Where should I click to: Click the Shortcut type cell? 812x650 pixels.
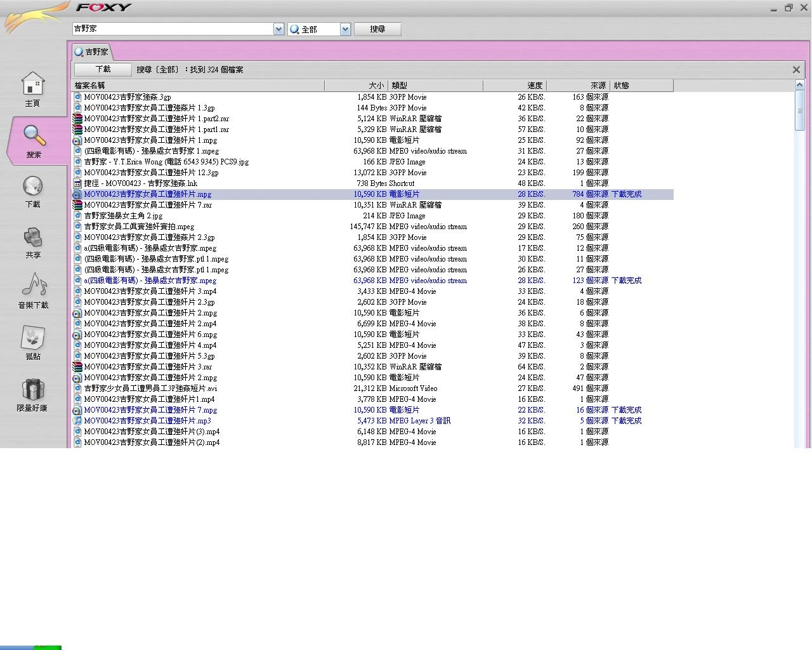(x=402, y=183)
